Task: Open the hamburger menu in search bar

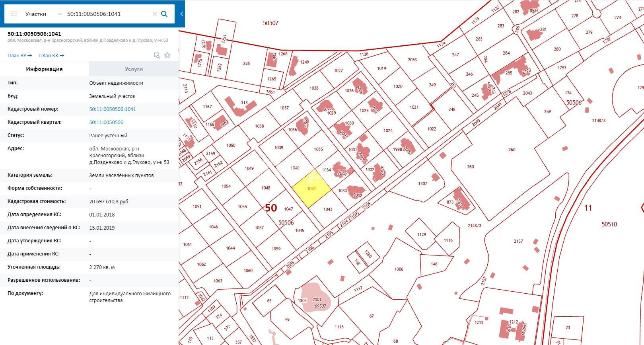Action: pos(14,14)
